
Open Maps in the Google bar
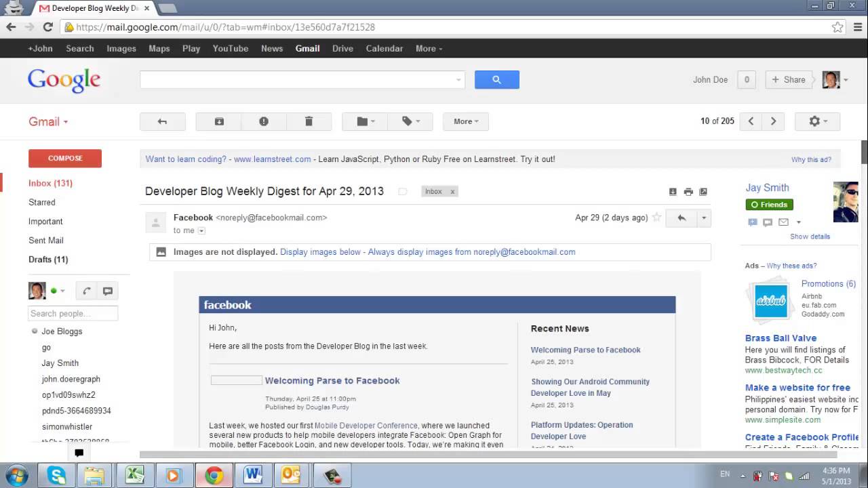click(x=159, y=48)
